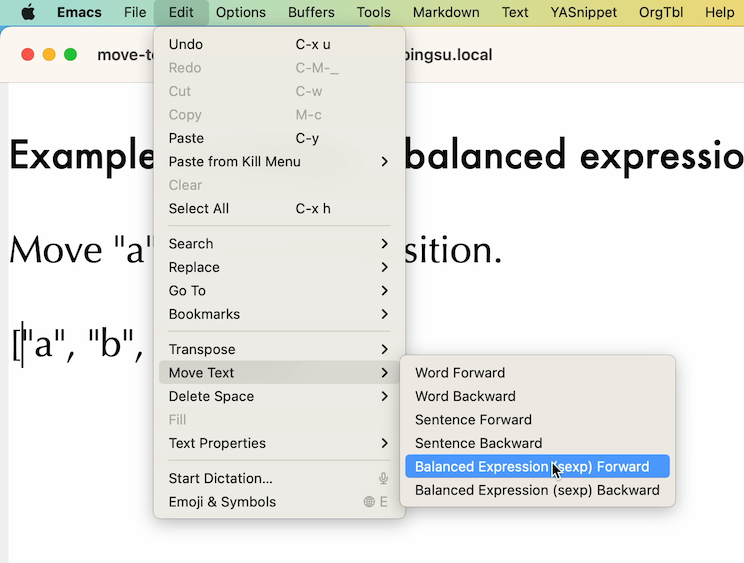Screen dimensions: 744x563
Task: Select Sentence Forward in Move Text submenu
Action: tap(538, 420)
